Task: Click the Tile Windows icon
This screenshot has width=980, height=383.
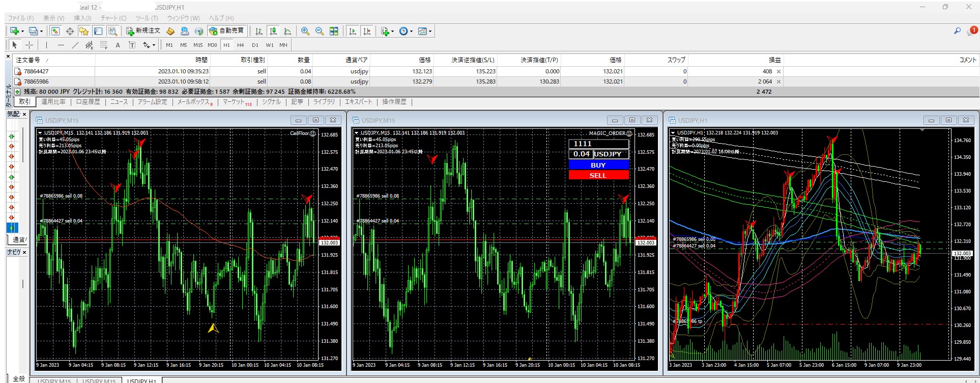Action: click(334, 31)
